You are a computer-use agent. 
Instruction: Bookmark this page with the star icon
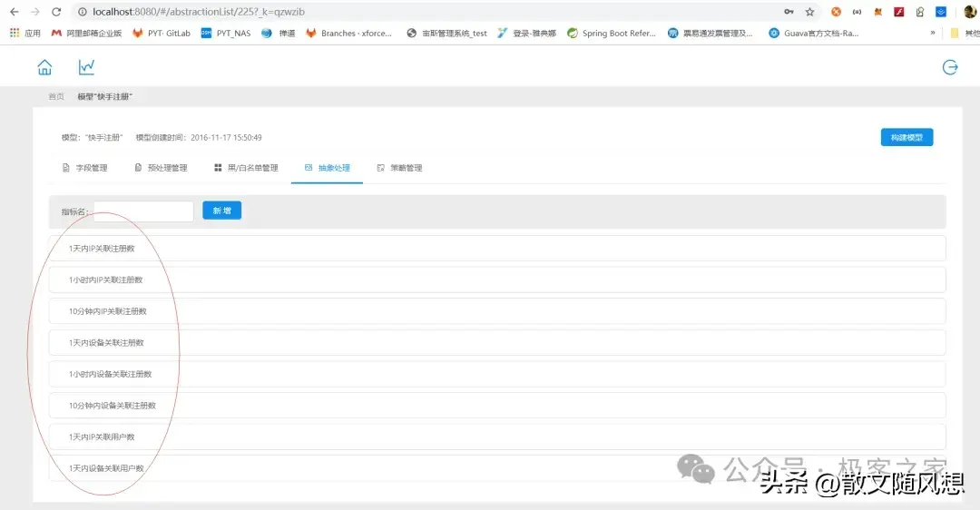(x=809, y=12)
